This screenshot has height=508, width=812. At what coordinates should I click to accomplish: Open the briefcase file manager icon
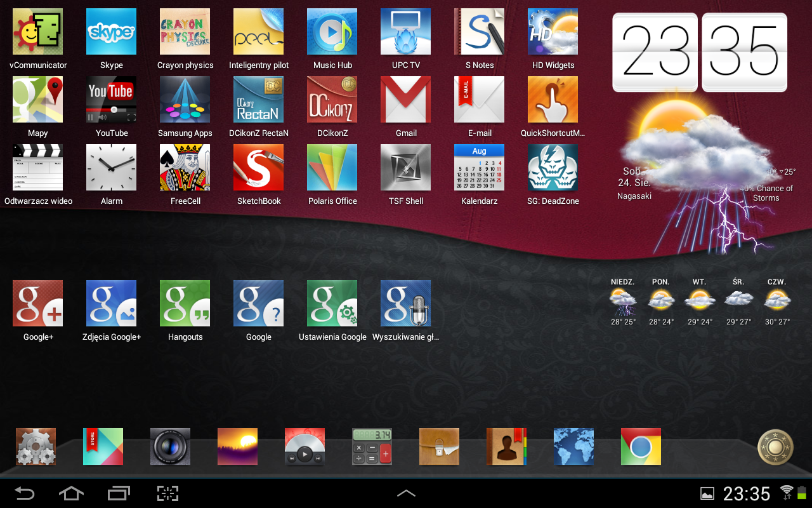click(x=439, y=446)
